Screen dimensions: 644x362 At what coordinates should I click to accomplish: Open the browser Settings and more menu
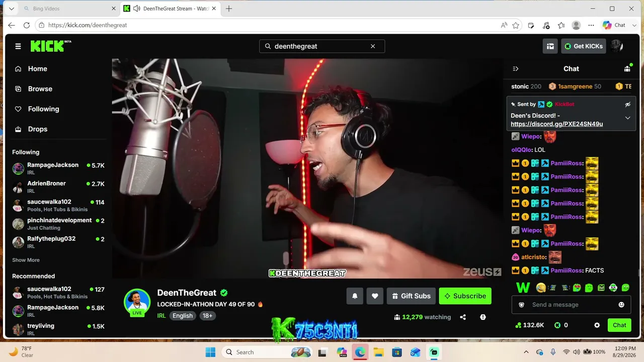click(591, 25)
